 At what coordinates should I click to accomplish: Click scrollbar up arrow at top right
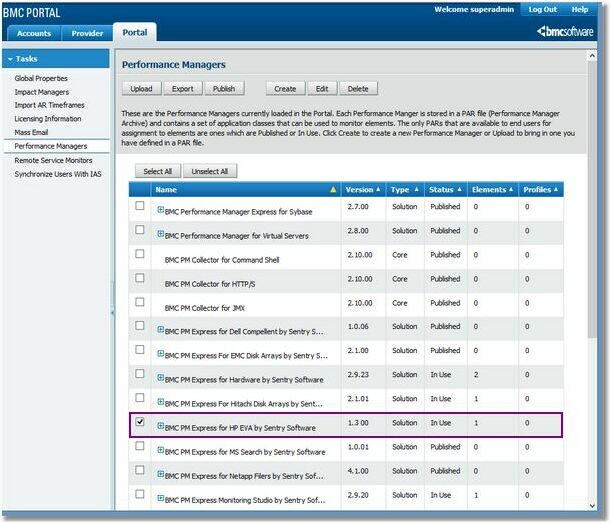point(592,56)
